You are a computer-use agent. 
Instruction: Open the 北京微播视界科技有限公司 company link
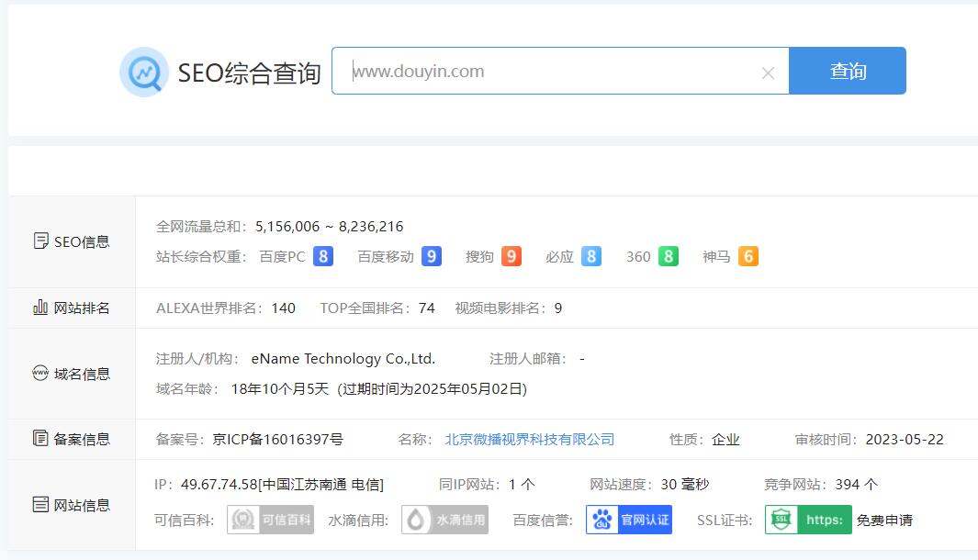(x=531, y=439)
